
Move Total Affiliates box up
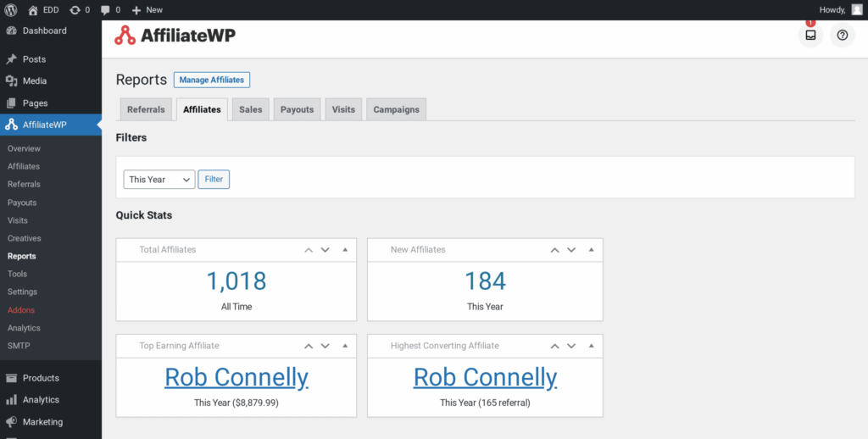point(309,250)
